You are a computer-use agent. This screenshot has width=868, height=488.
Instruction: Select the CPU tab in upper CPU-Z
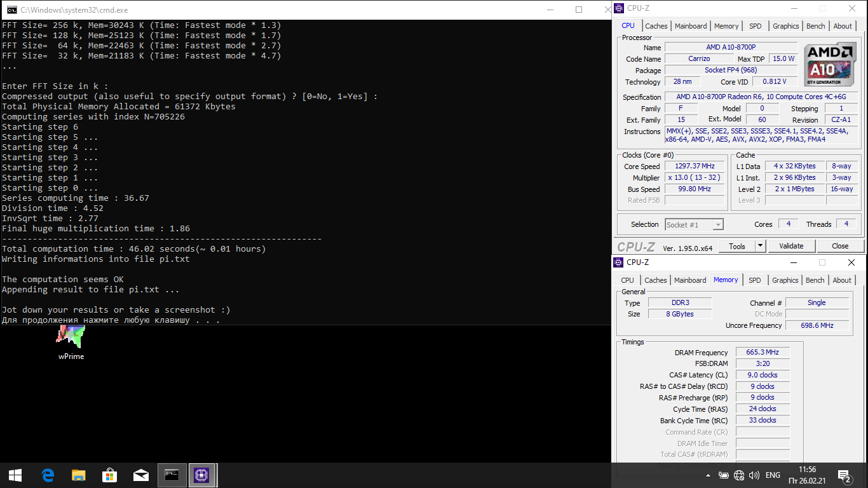[x=628, y=25]
